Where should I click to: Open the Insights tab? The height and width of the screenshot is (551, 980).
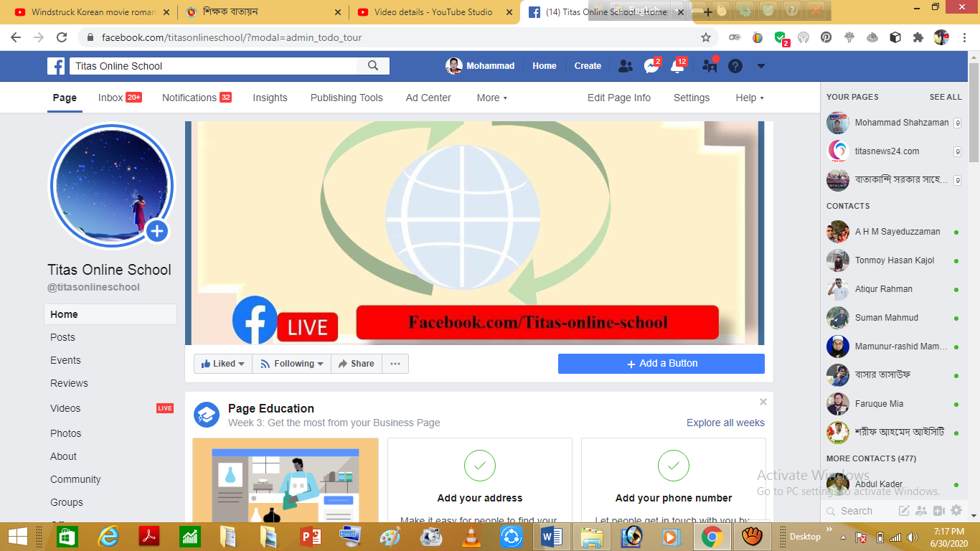coord(270,98)
